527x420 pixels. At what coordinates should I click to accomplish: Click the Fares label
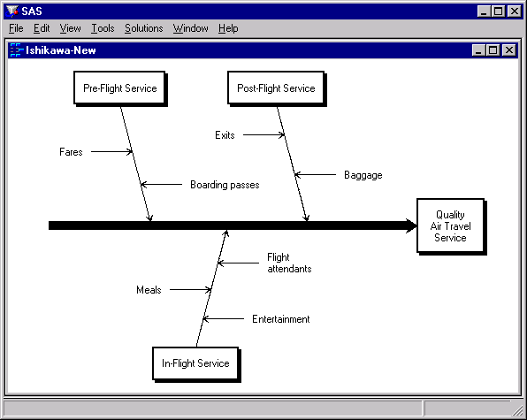71,152
